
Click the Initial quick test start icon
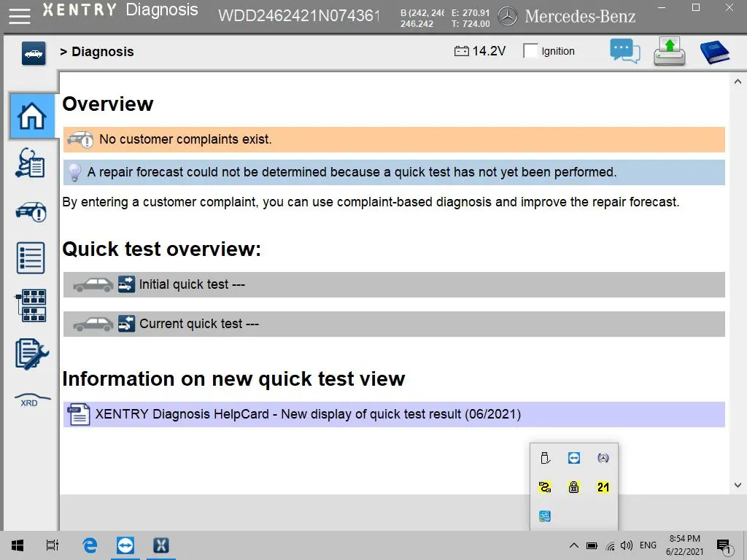pos(127,284)
